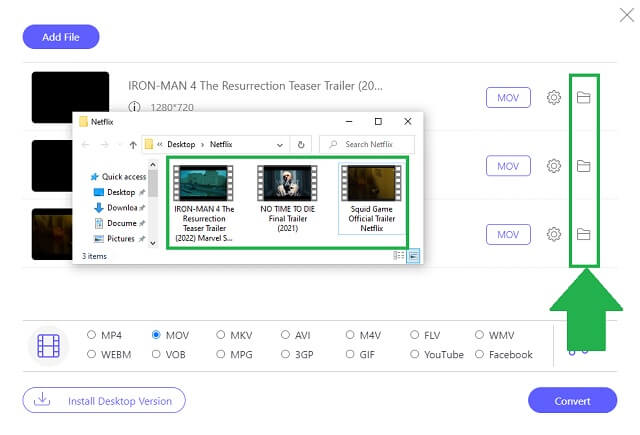Click the MOV format button for IRON-MAN 4
Viewport: 640px width, 435px height.
pos(508,98)
